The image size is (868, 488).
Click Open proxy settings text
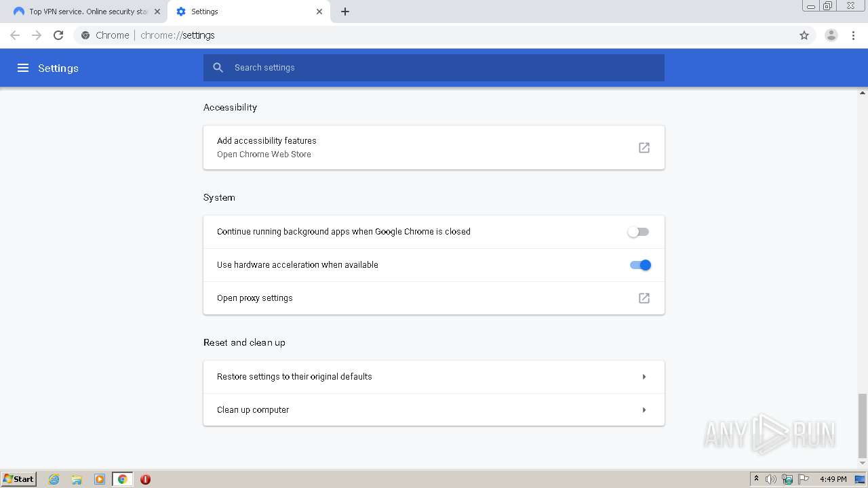pyautogui.click(x=255, y=298)
